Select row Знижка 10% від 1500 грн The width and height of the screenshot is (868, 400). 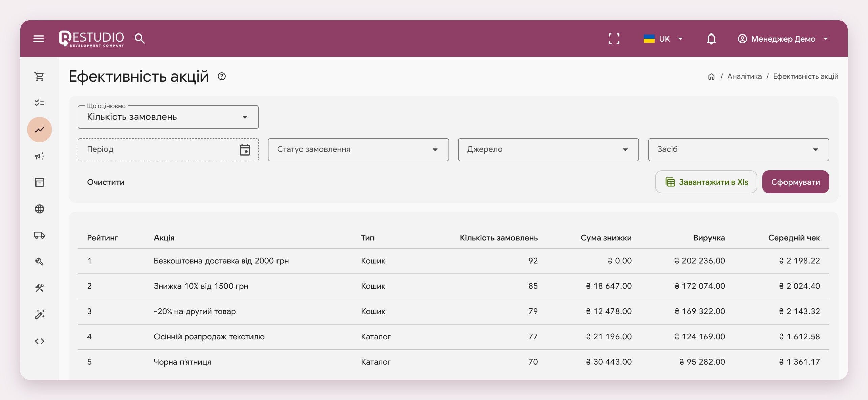tap(453, 286)
